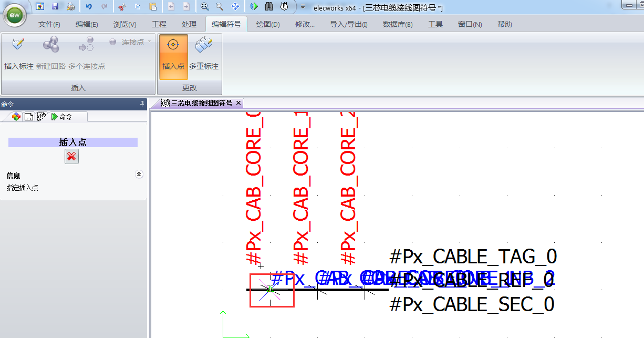Open the 文件(F) menu
Viewport: 644px width, 338px height.
point(49,24)
